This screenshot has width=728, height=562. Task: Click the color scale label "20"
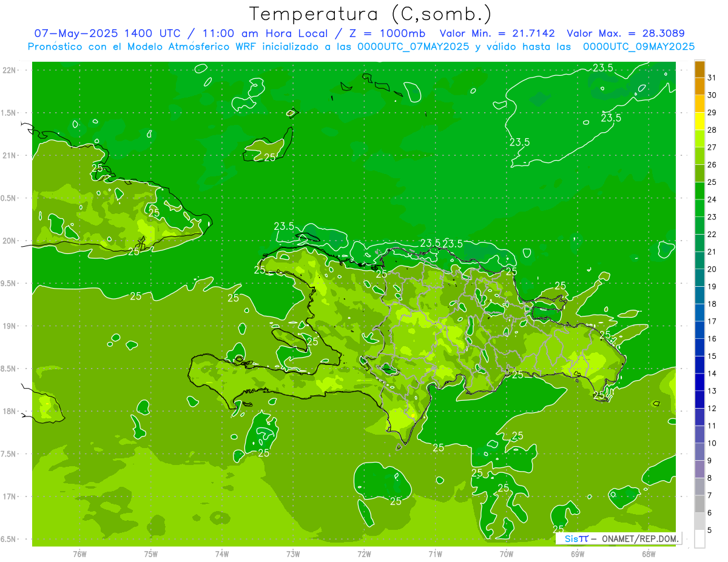coord(712,269)
